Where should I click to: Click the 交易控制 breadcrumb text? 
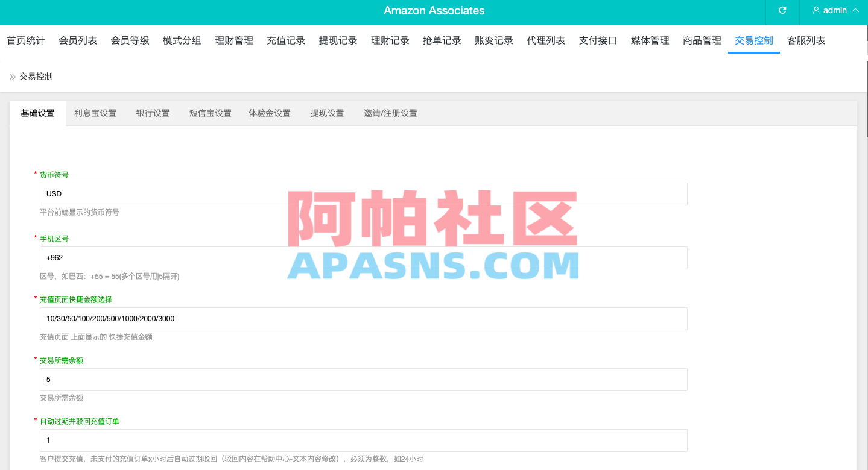(x=36, y=77)
